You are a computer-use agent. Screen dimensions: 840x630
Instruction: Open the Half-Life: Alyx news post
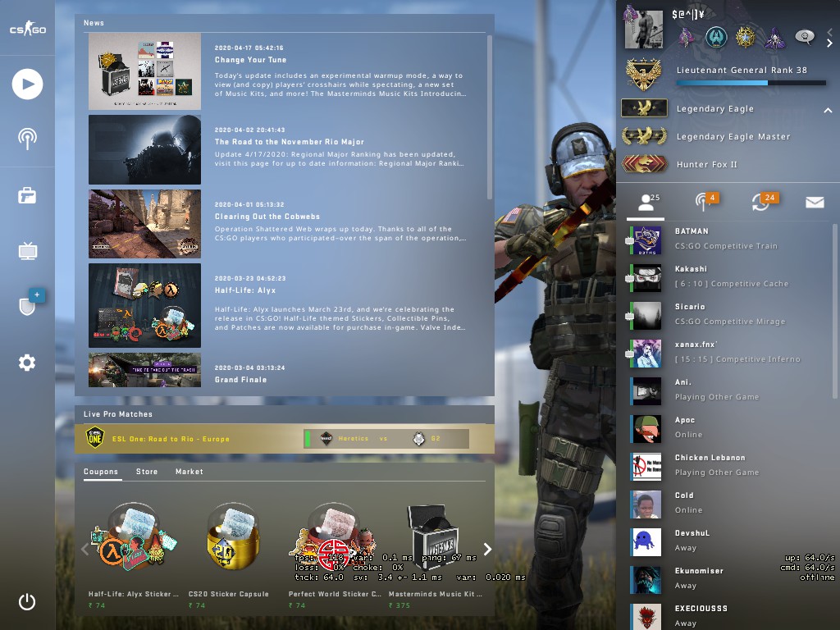tap(286, 305)
